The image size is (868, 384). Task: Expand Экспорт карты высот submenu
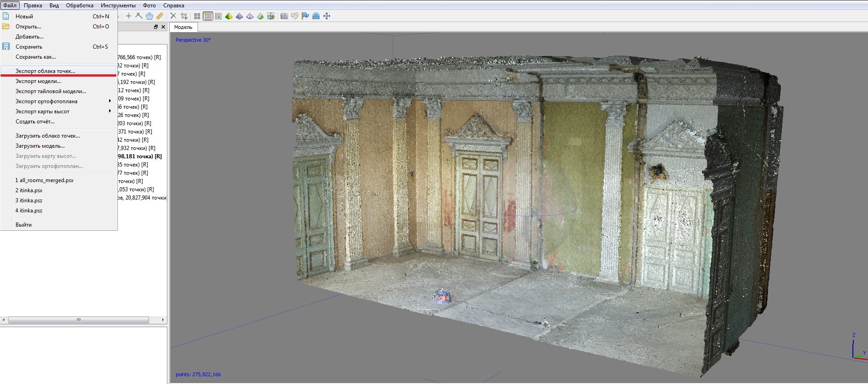point(59,111)
